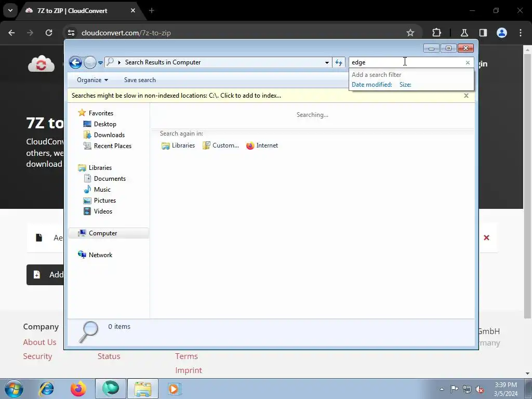Screen dimensions: 532x399
Task: Select Libraries in the navigation pane
Action: [95, 168]
